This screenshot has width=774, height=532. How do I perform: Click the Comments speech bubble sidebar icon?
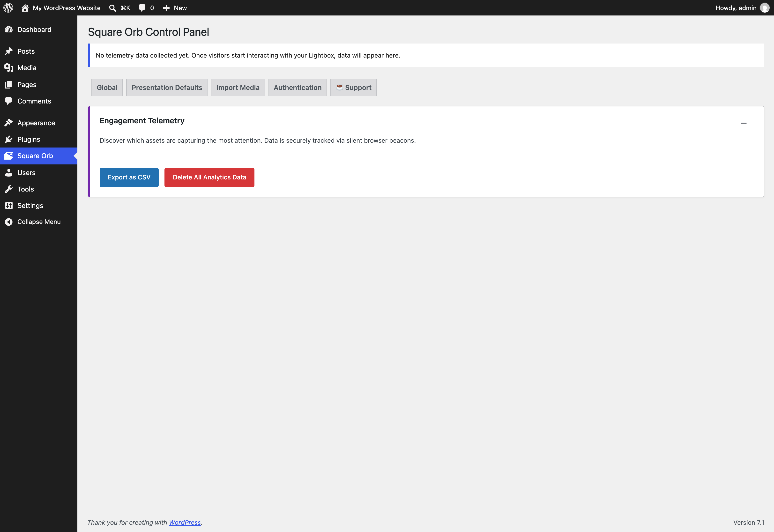click(x=9, y=101)
